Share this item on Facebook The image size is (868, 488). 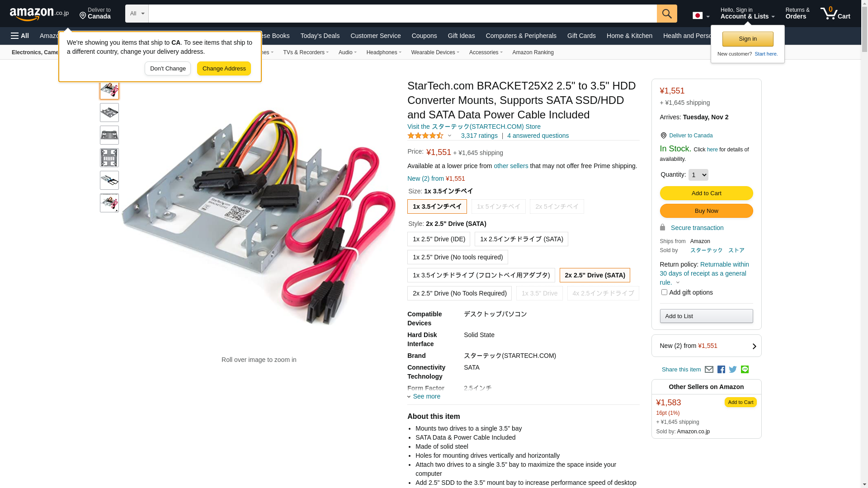coord(721,370)
